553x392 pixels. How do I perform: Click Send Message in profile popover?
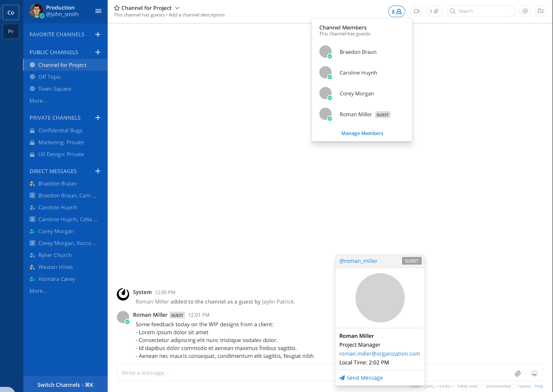[364, 378]
